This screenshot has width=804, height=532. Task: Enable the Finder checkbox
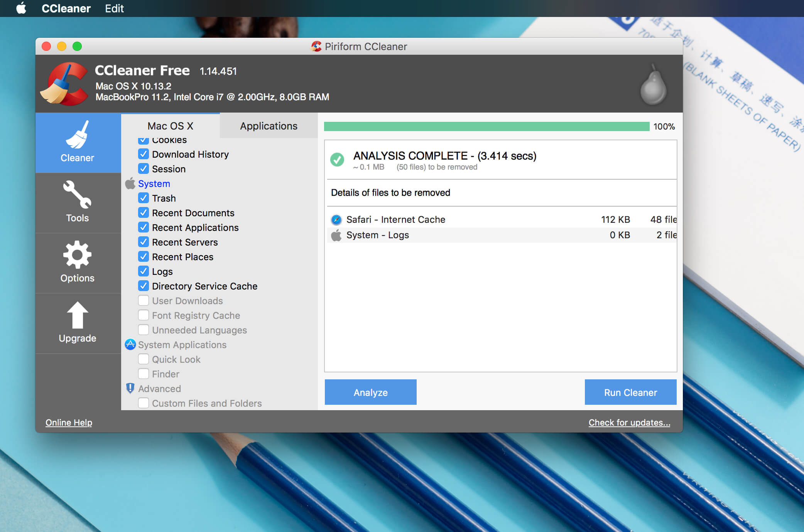(144, 374)
